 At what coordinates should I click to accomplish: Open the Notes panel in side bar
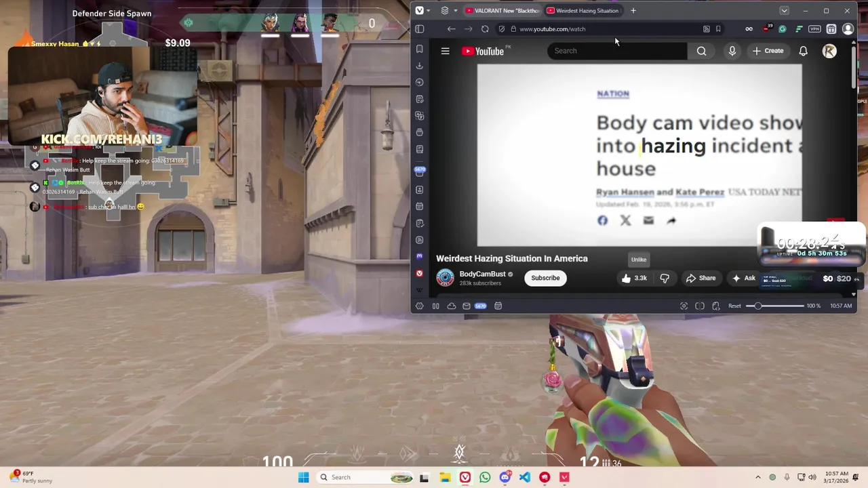coord(419,99)
